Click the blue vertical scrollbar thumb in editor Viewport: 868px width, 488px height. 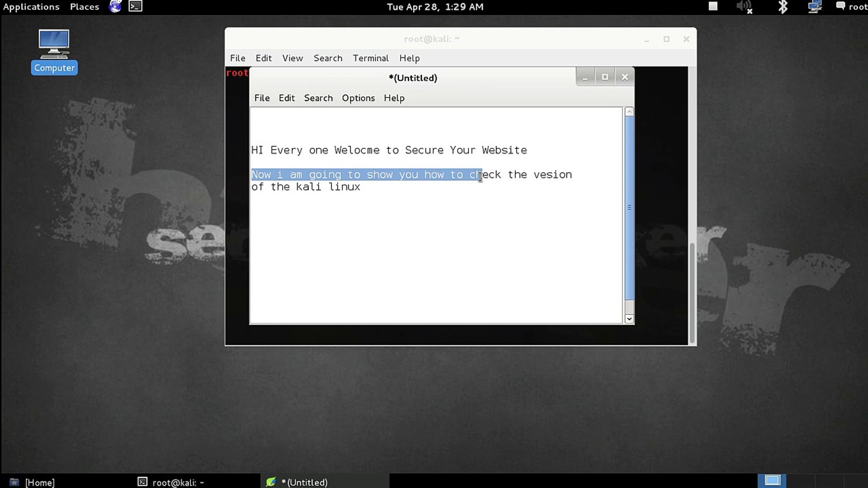[x=629, y=208]
